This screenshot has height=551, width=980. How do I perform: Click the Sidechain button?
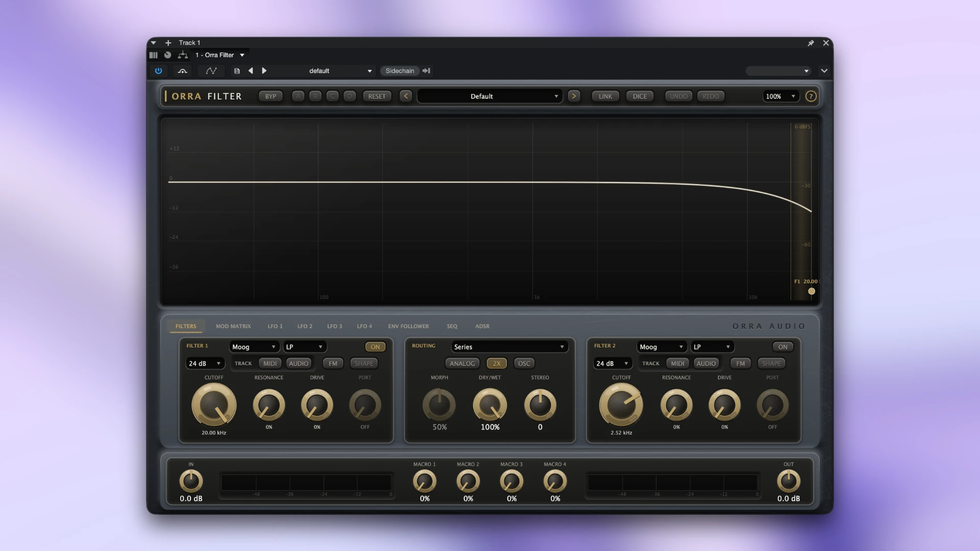(x=400, y=71)
